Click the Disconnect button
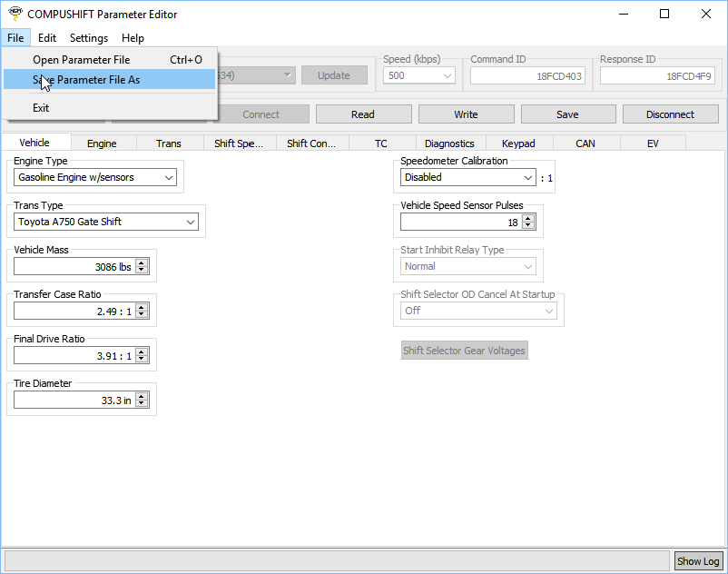This screenshot has width=728, height=574. coord(670,114)
